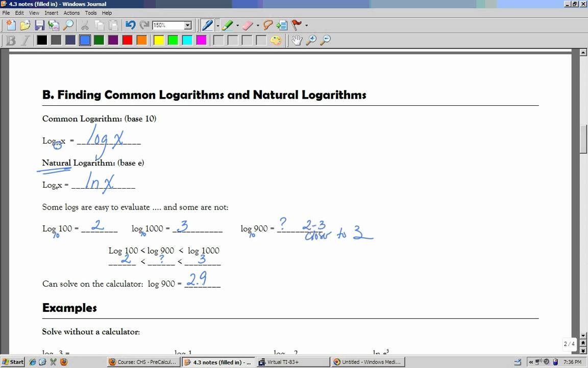Click the Windows Start button
The width and height of the screenshot is (588, 368).
click(13, 362)
